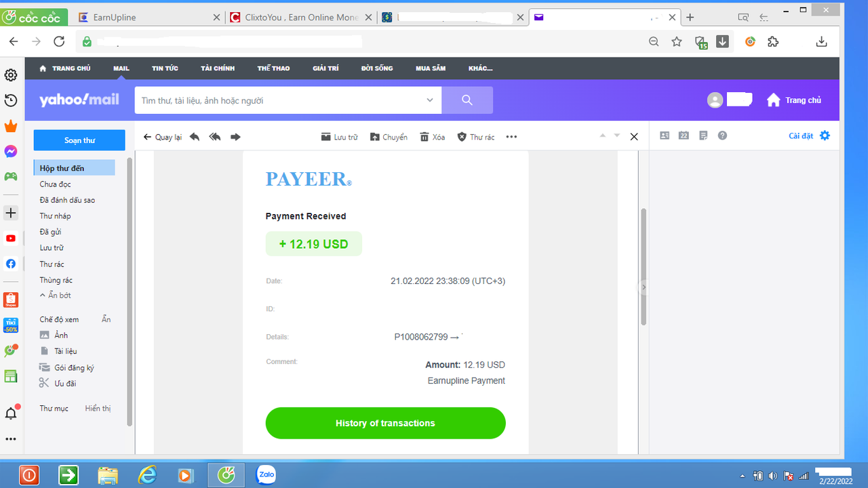
Task: Close the open email with X icon
Action: point(634,137)
